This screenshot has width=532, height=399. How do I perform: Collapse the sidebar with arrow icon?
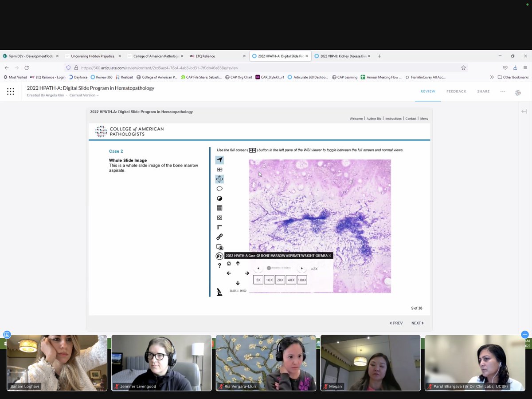524,111
